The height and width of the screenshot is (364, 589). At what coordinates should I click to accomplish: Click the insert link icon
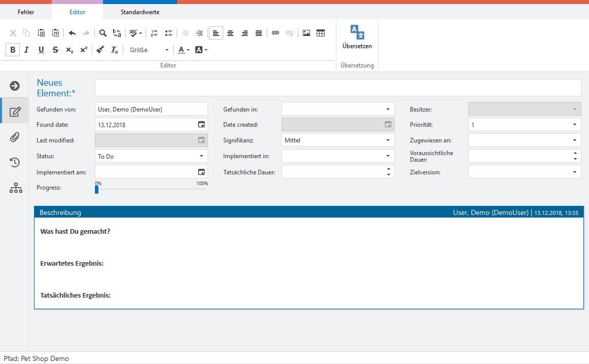pyautogui.click(x=275, y=33)
